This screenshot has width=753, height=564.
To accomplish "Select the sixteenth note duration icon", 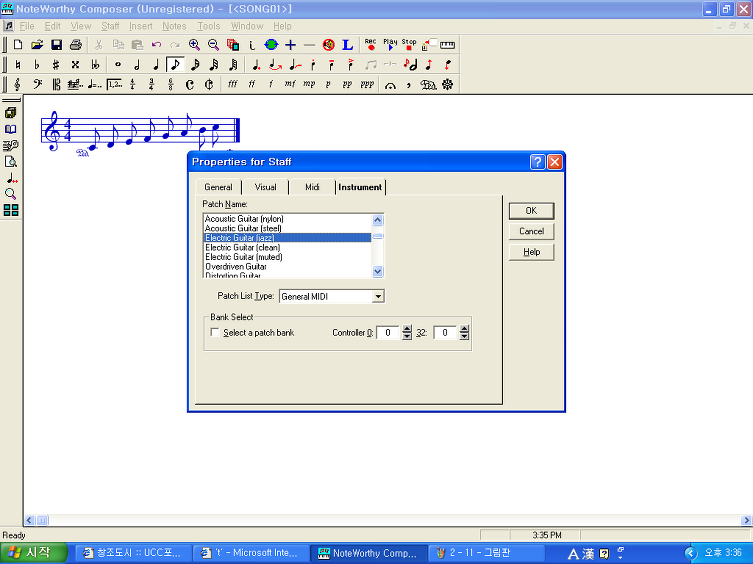I will [195, 64].
